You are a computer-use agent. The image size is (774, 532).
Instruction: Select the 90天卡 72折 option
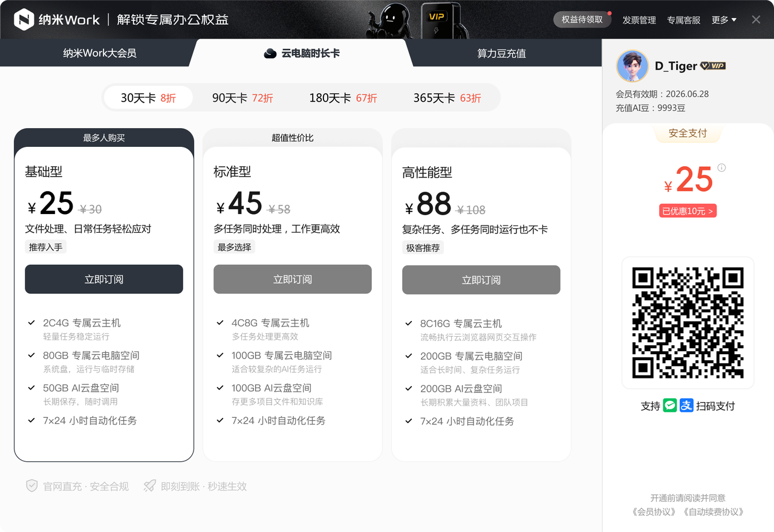242,97
